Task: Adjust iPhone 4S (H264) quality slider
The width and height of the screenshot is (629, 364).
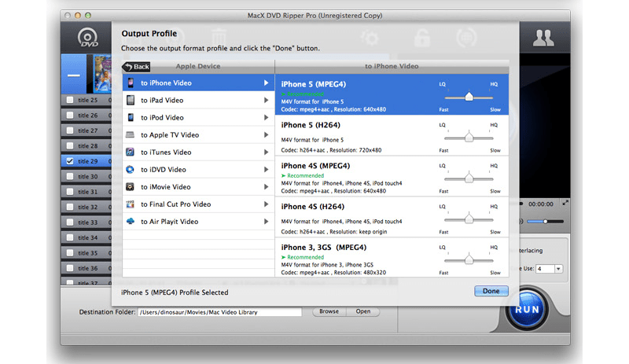Action: (469, 219)
